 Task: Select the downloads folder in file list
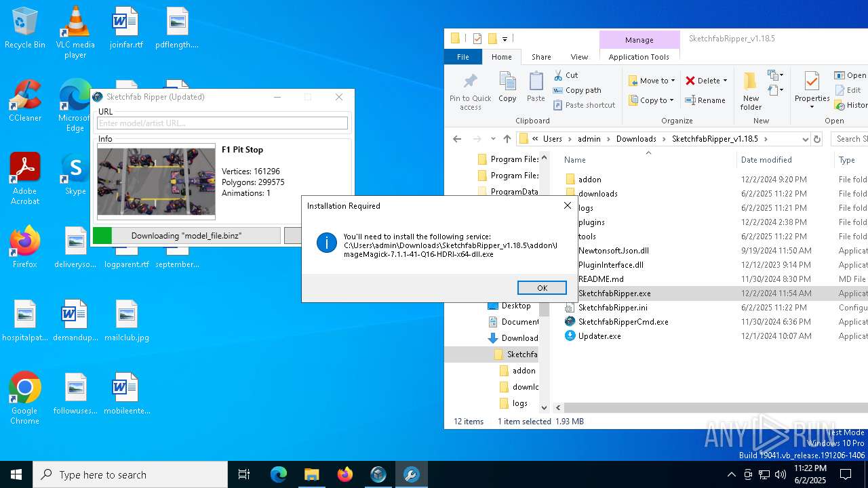(x=597, y=194)
